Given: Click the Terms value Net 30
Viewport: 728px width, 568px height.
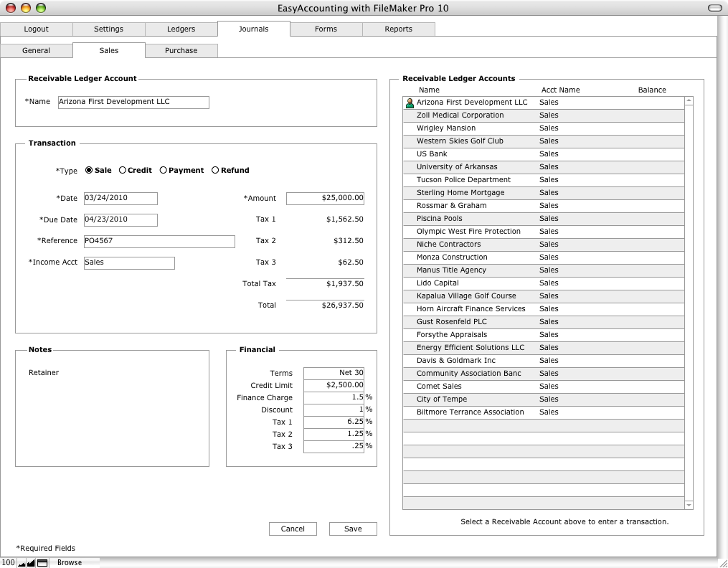Looking at the screenshot, I should tap(334, 373).
